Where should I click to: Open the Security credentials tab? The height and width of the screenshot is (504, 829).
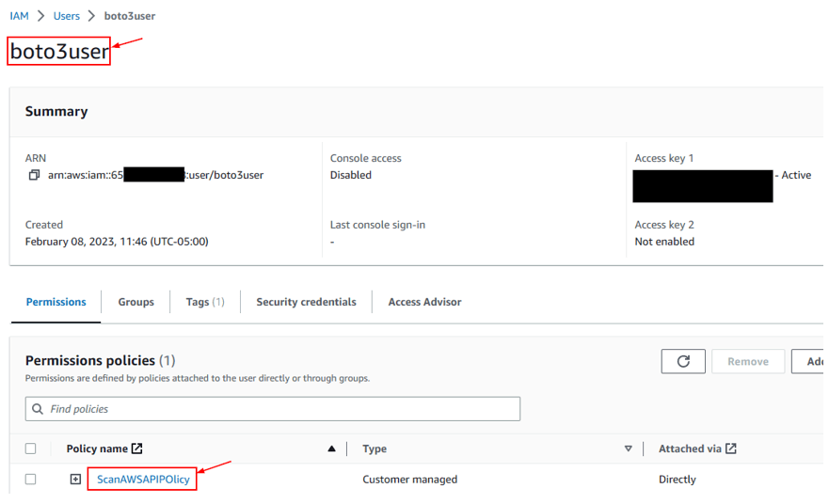(x=306, y=302)
